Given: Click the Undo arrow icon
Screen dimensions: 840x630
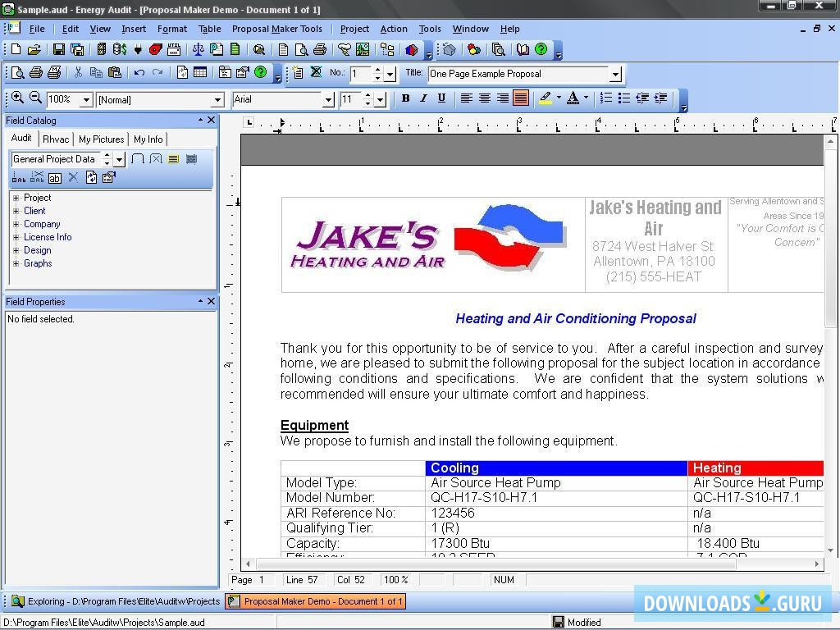Looking at the screenshot, I should [139, 72].
